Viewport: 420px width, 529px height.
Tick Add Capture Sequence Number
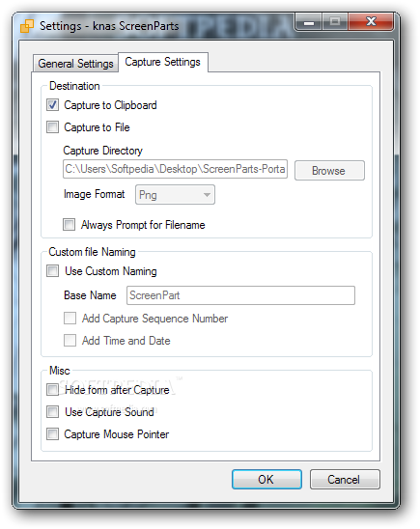coord(70,319)
